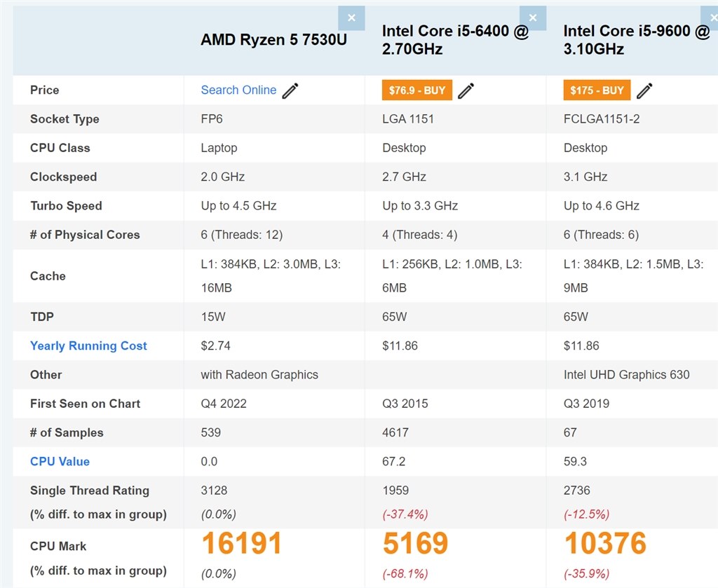
Task: Select AMD Ryzen 5 7530U heading
Action: click(274, 40)
